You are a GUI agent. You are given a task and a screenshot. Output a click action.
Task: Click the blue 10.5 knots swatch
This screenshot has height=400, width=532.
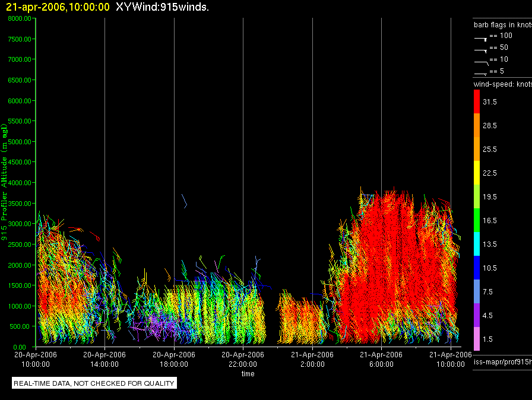coord(477,268)
